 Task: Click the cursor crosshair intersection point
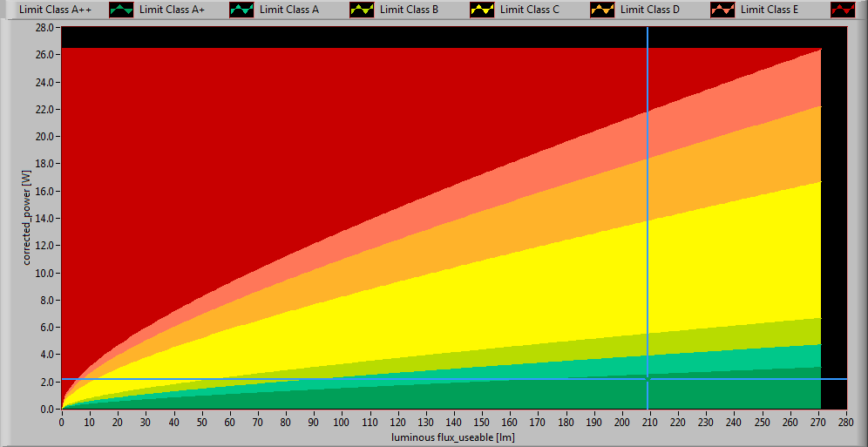[648, 379]
